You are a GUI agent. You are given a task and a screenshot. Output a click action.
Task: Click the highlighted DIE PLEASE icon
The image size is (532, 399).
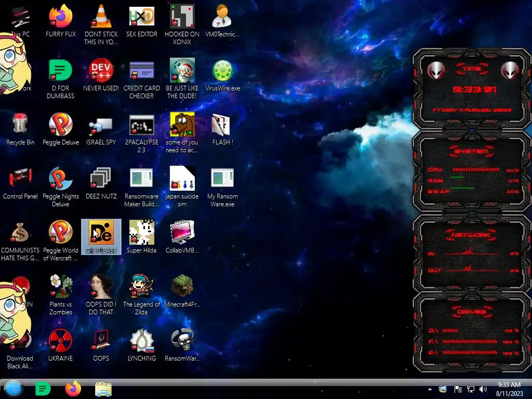tap(101, 237)
